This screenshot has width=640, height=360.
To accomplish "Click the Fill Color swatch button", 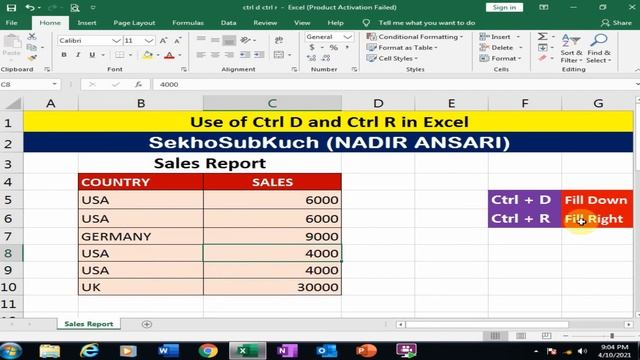I will coord(147,55).
